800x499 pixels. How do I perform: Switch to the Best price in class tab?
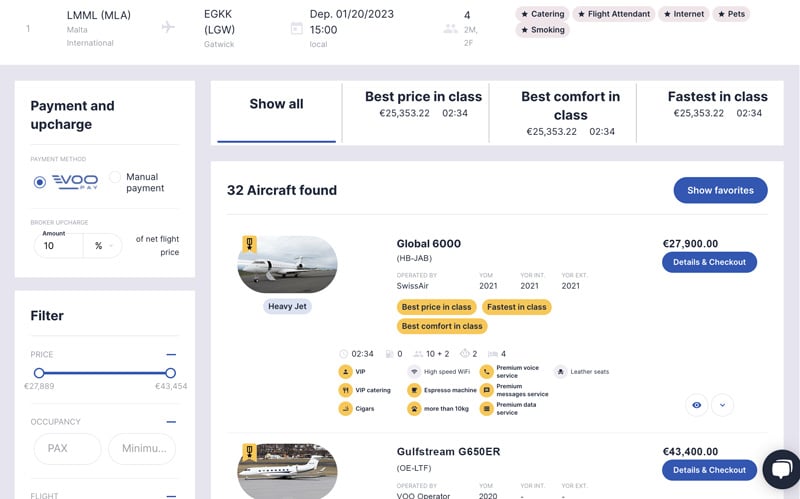click(423, 104)
